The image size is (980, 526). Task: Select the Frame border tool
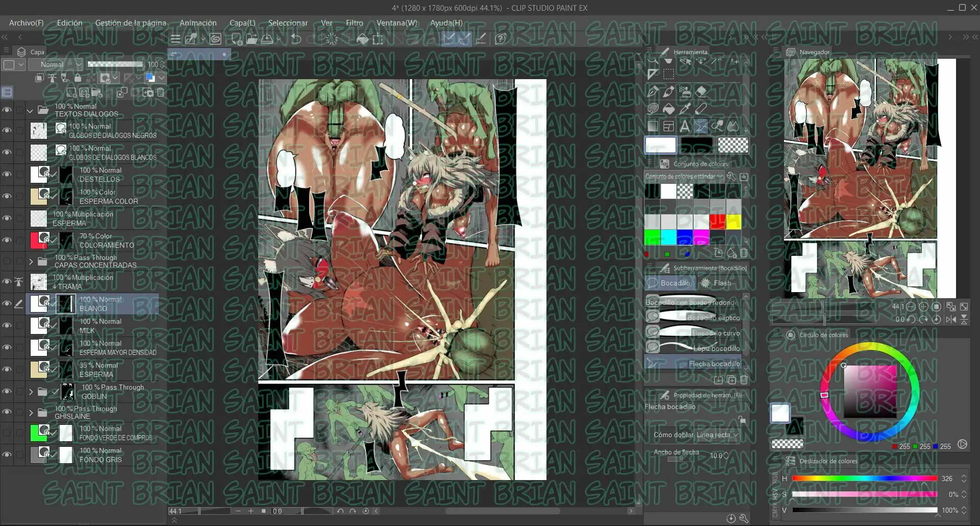tap(669, 126)
